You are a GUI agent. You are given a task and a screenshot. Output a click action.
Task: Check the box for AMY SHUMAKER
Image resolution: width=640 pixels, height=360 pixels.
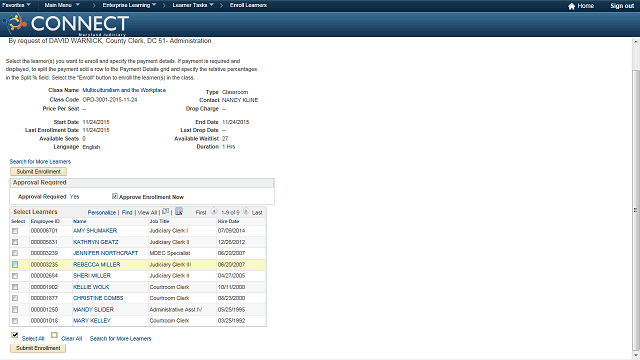click(15, 231)
